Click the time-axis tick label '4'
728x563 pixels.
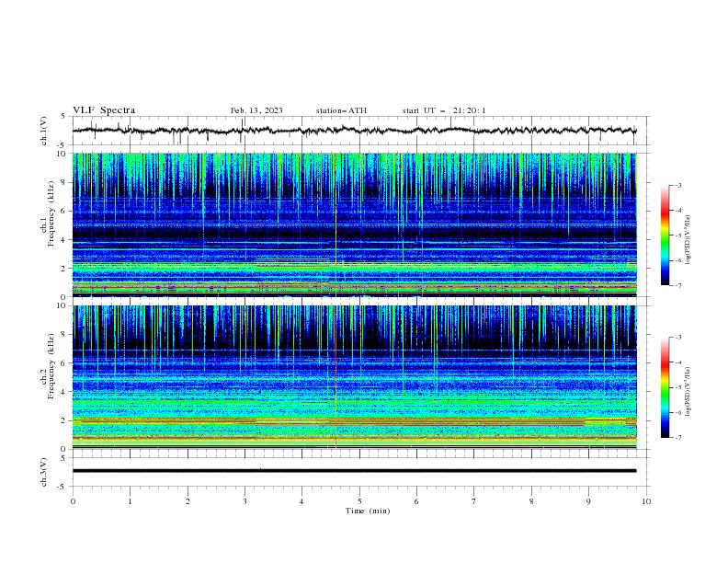301,501
